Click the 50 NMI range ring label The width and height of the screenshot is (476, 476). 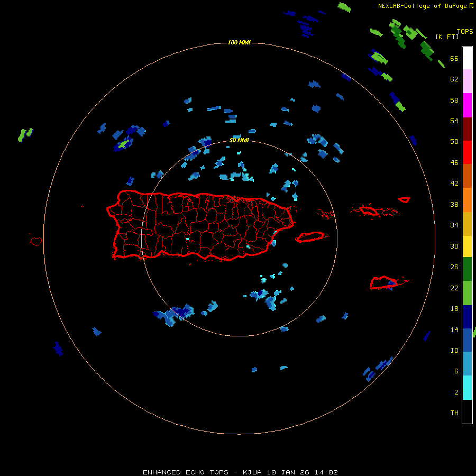click(x=239, y=140)
